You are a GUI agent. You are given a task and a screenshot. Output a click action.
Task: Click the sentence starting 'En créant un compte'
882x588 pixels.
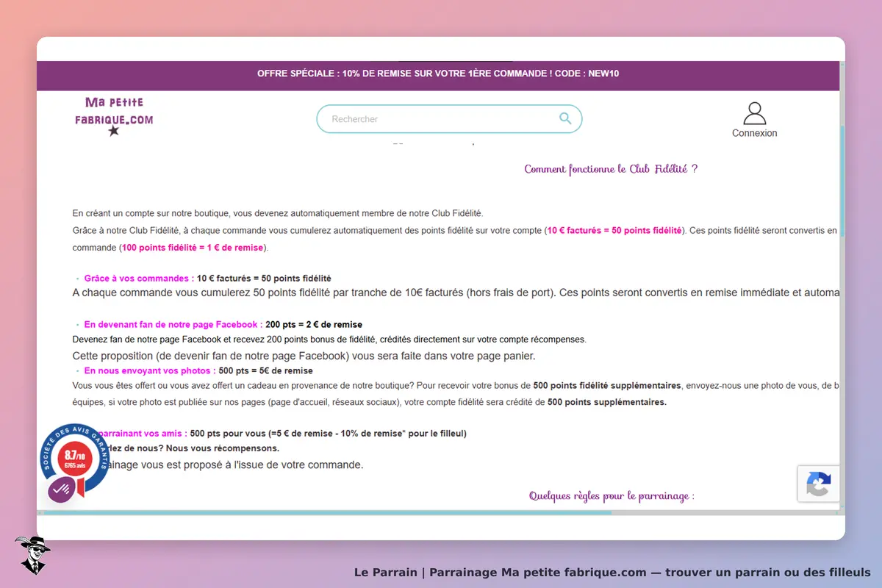[278, 213]
